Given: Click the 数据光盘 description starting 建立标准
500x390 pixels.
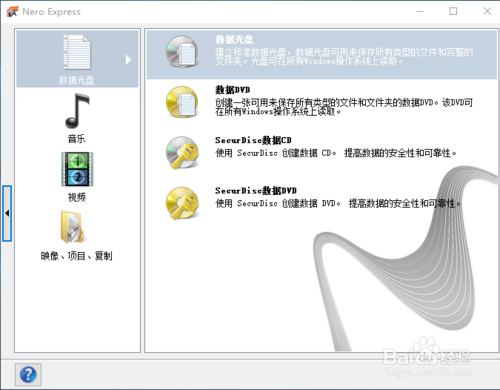Looking at the screenshot, I should (x=344, y=57).
